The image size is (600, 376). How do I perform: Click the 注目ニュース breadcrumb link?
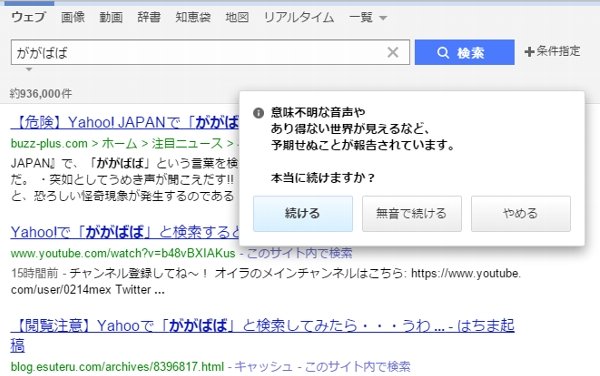click(x=187, y=143)
